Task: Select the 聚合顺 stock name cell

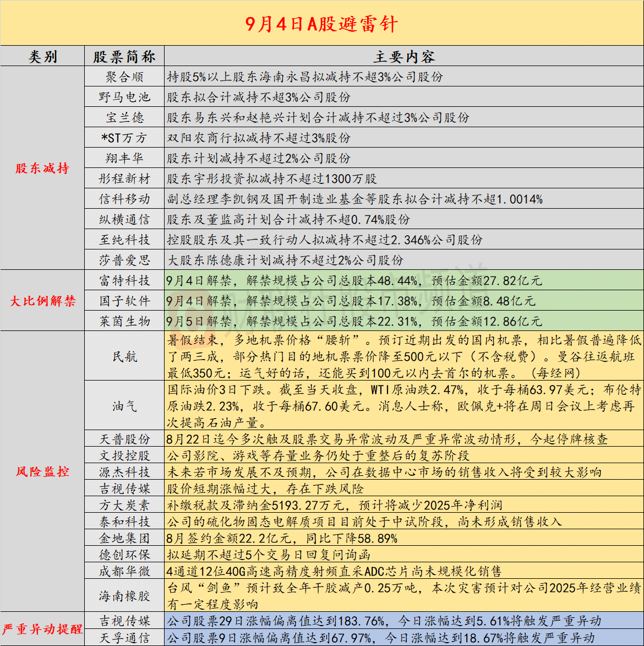Action: point(124,77)
